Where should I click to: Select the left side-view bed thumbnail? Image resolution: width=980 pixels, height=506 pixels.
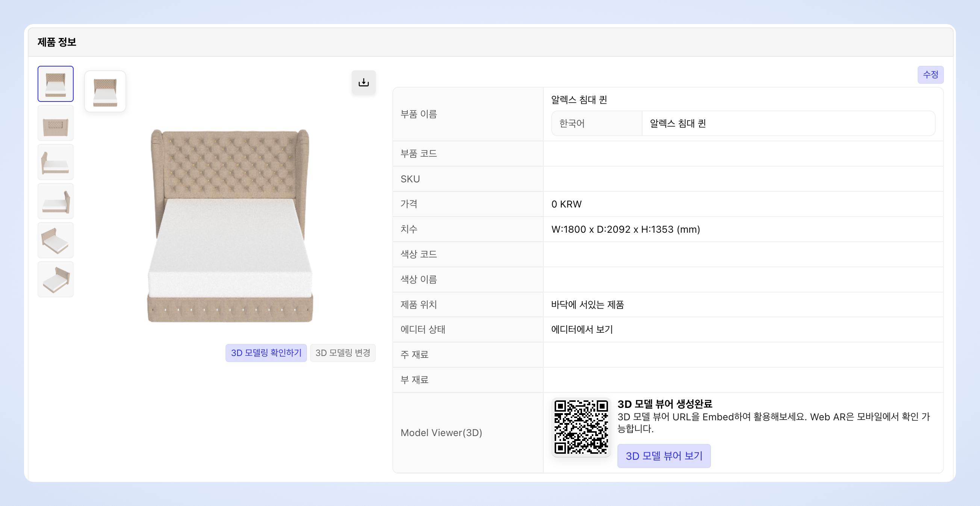[56, 162]
